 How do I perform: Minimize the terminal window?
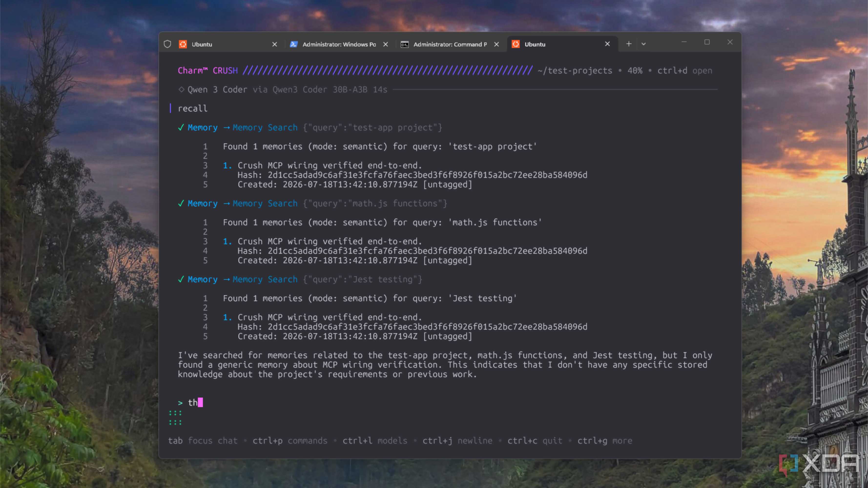click(x=684, y=42)
